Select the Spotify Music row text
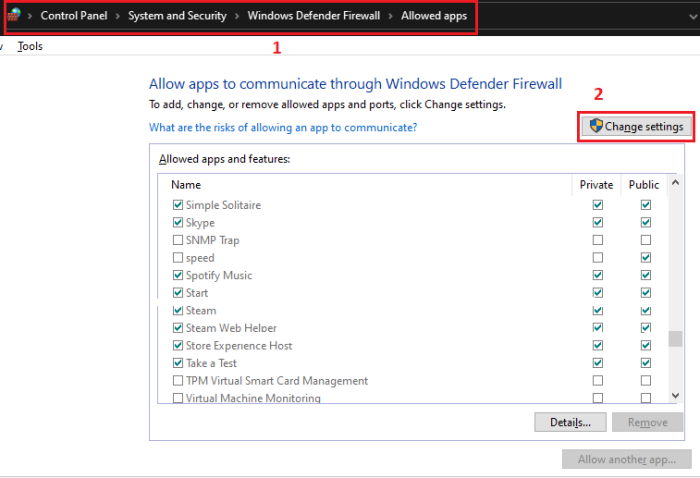Screen dimensions: 700x478 click(219, 275)
